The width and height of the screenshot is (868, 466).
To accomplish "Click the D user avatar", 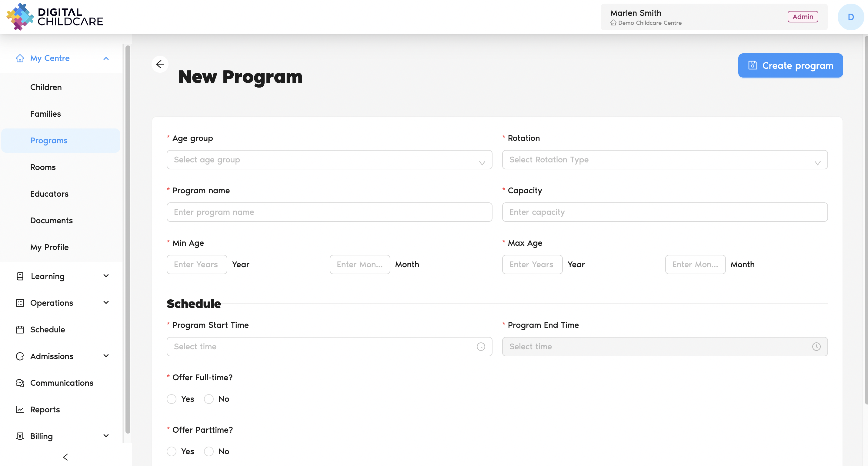I will (850, 17).
